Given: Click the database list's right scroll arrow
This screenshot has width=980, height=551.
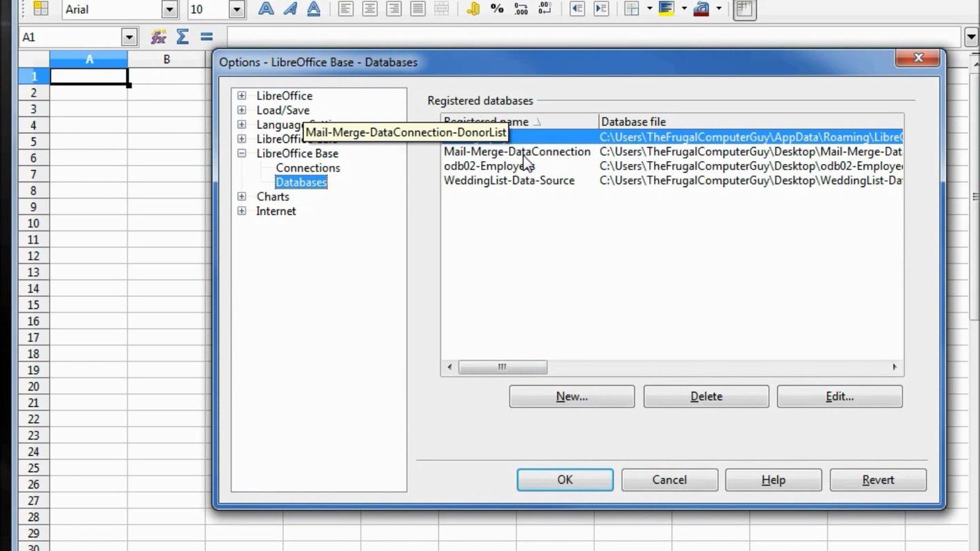Looking at the screenshot, I should [895, 367].
